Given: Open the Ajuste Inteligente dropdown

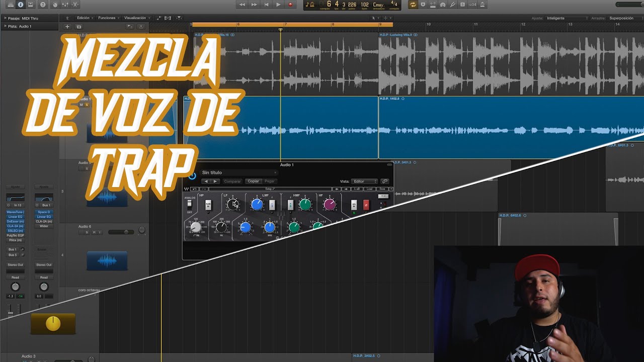Looking at the screenshot, I should pos(567,18).
